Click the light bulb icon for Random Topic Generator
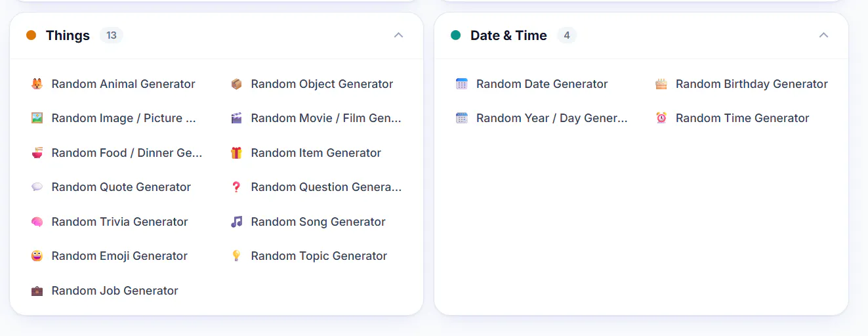Image resolution: width=868 pixels, height=336 pixels. tap(236, 256)
